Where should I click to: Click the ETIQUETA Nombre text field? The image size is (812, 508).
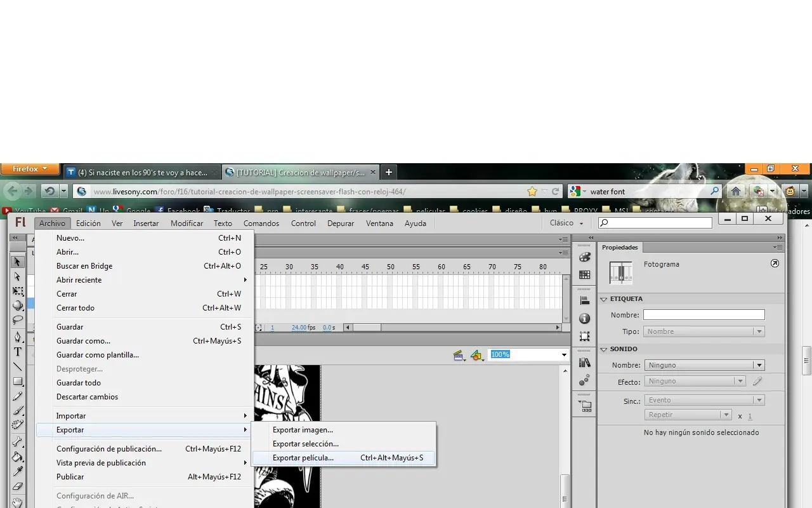[704, 315]
